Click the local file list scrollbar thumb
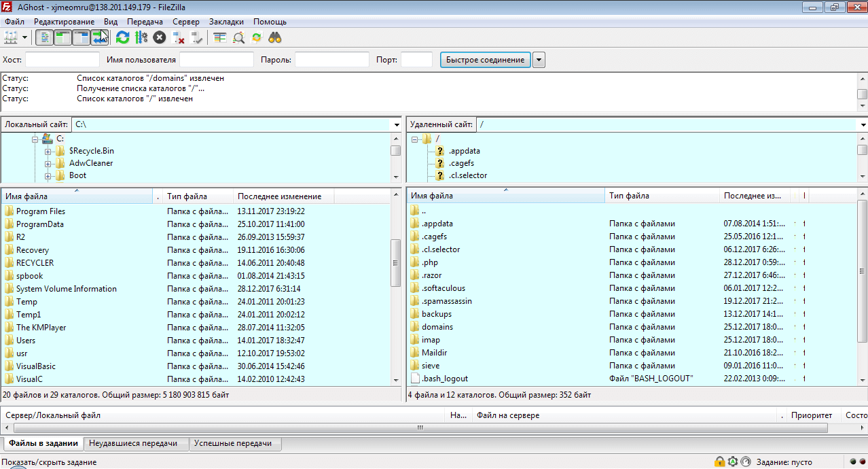 coord(396,264)
